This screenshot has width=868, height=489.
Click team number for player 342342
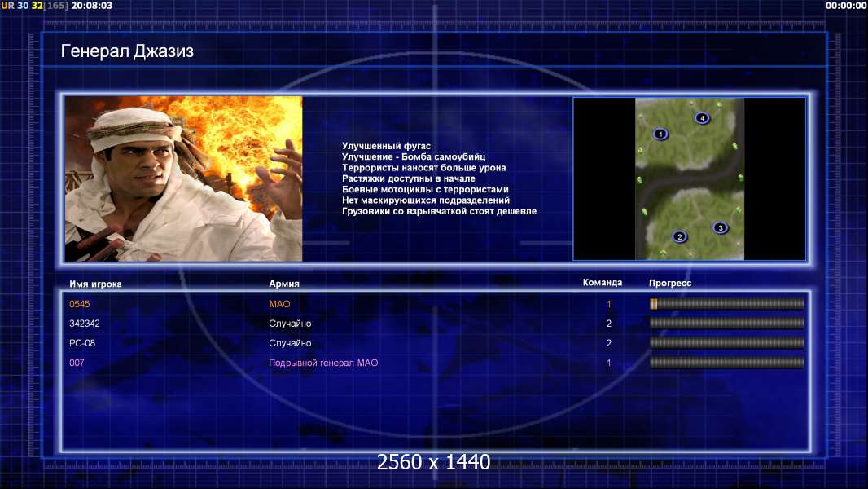609,324
